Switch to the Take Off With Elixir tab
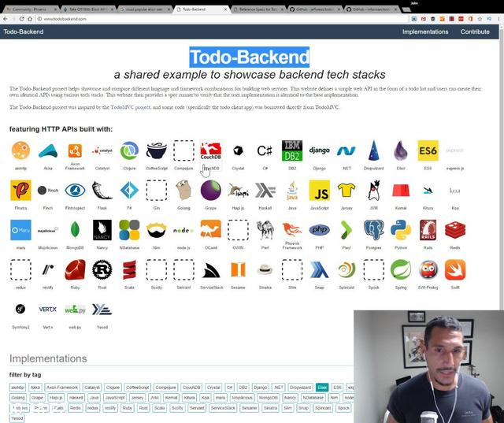The image size is (504, 423). pyautogui.click(x=88, y=9)
